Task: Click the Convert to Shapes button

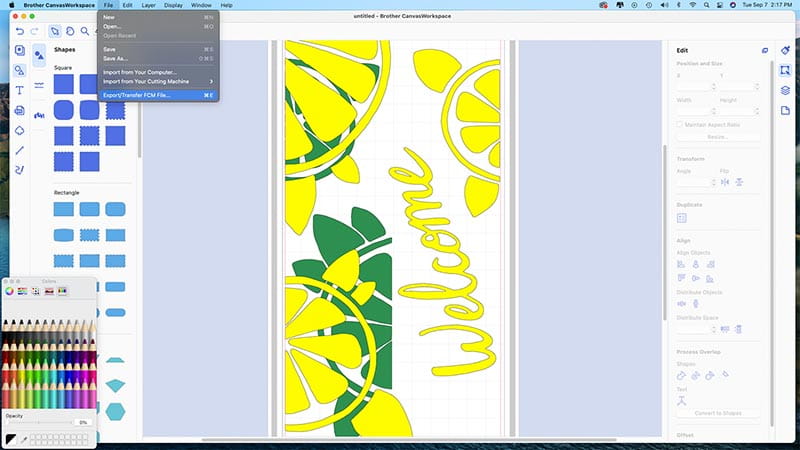Action: tap(718, 413)
